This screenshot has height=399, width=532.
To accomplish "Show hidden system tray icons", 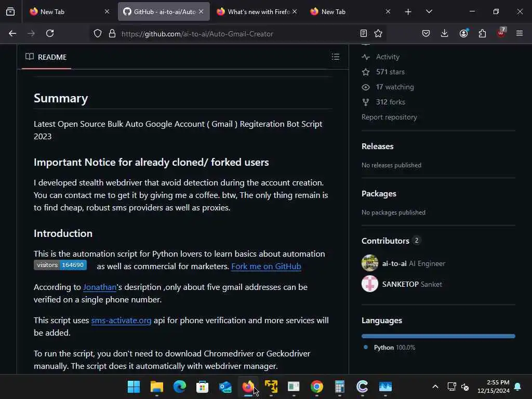I will pos(435,387).
